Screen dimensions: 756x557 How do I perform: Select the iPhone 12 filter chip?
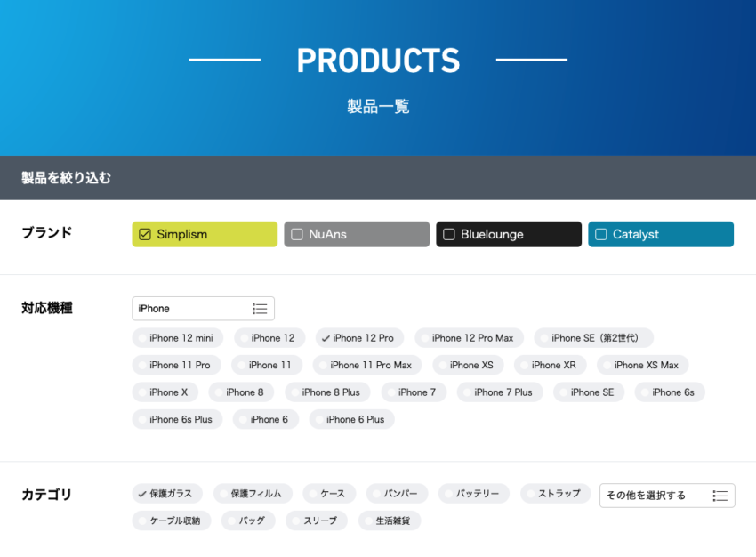[x=269, y=338]
